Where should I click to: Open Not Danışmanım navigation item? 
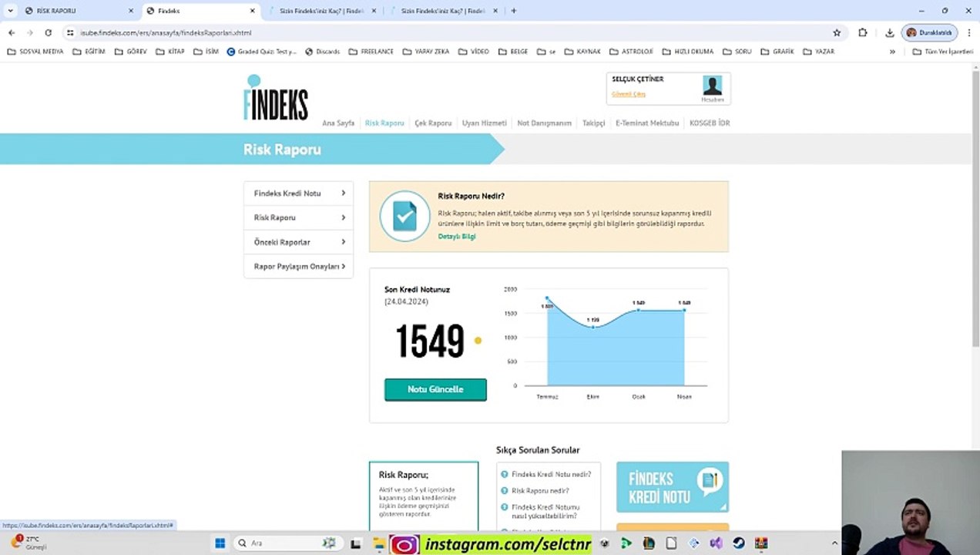545,123
